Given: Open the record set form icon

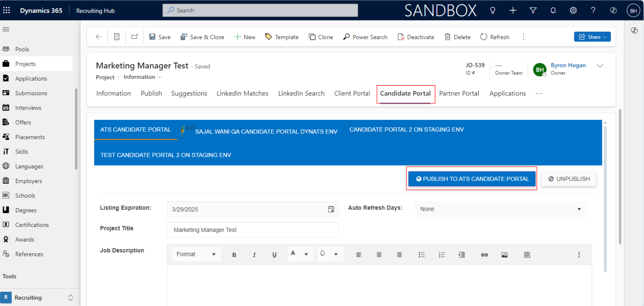Looking at the screenshot, I should pos(117,37).
